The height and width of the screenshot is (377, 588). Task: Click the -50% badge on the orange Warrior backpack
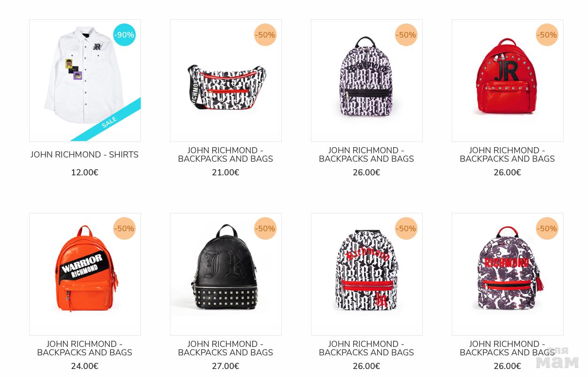tap(124, 228)
